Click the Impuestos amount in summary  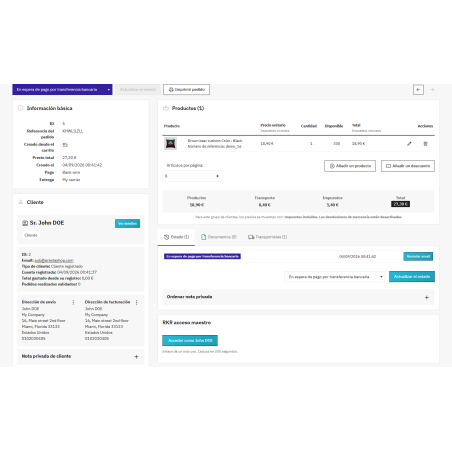tap(332, 205)
